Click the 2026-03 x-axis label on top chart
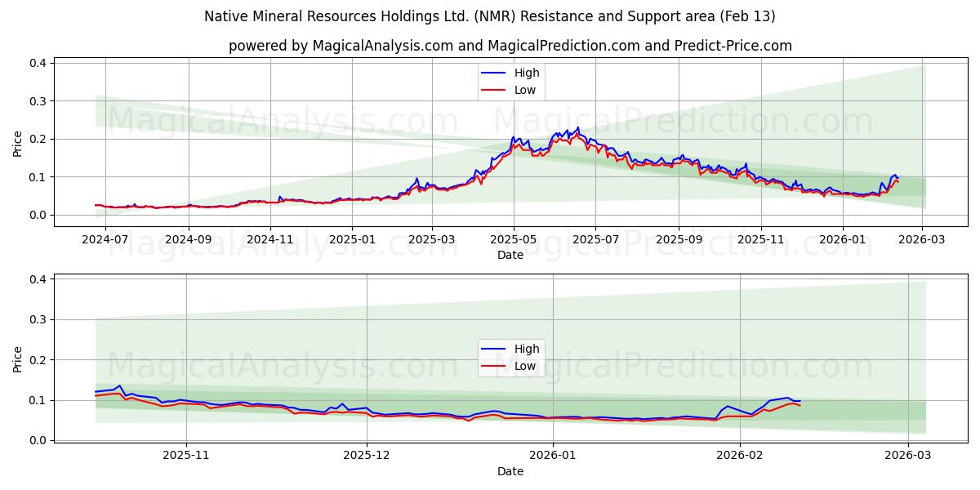Image resolution: width=980 pixels, height=490 pixels. 921,240
